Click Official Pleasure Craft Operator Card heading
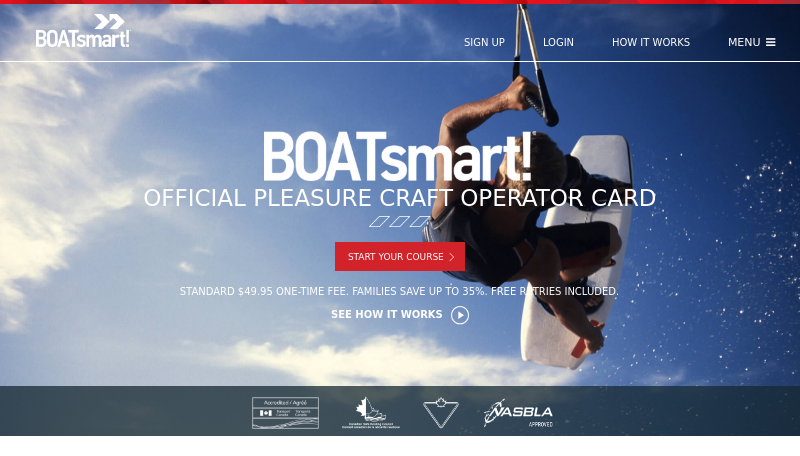 (x=399, y=198)
